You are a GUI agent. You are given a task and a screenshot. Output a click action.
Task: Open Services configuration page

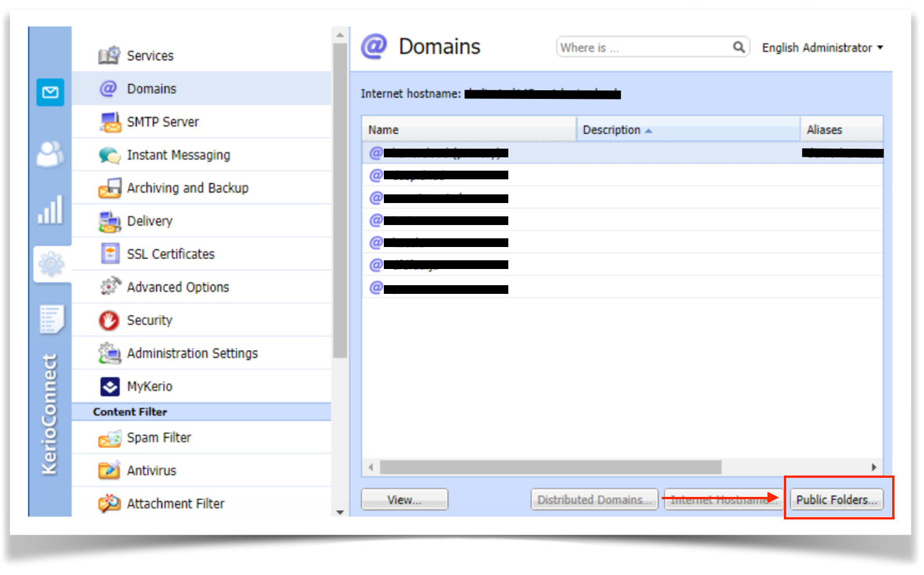(x=201, y=56)
